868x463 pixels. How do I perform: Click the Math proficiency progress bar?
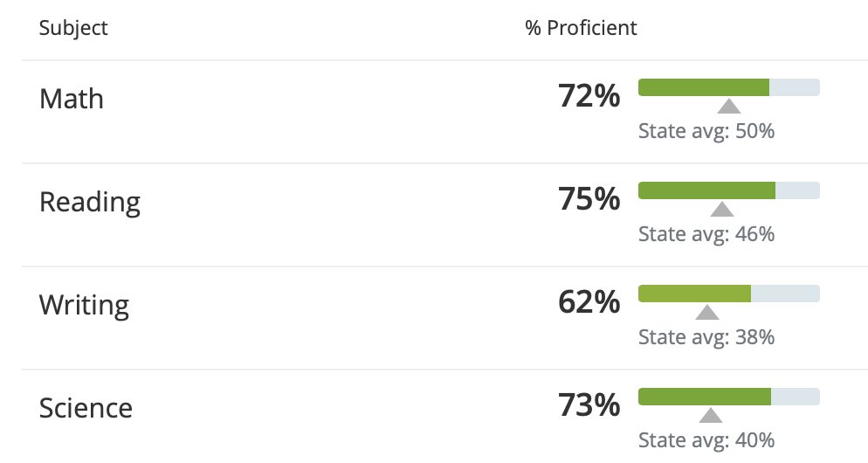tap(729, 87)
